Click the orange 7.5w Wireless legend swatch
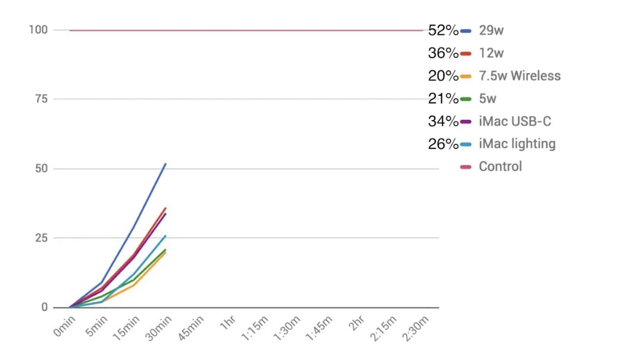This screenshot has height=363, width=644. point(465,76)
